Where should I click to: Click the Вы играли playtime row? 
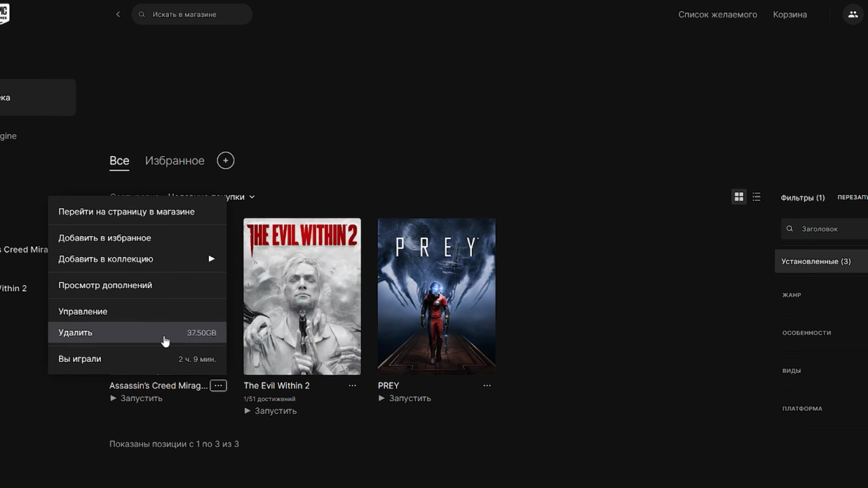click(137, 359)
